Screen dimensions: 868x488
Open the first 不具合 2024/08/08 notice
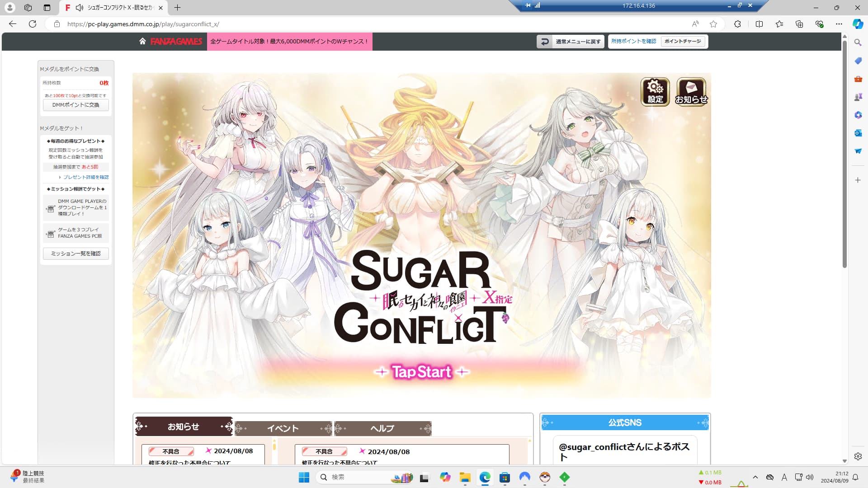[x=203, y=454]
